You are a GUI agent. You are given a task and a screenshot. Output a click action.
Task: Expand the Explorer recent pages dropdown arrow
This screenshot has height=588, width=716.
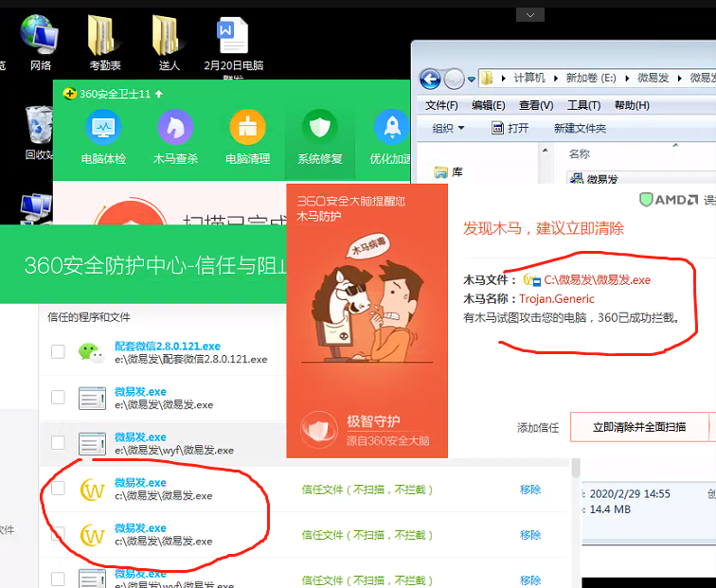(472, 80)
